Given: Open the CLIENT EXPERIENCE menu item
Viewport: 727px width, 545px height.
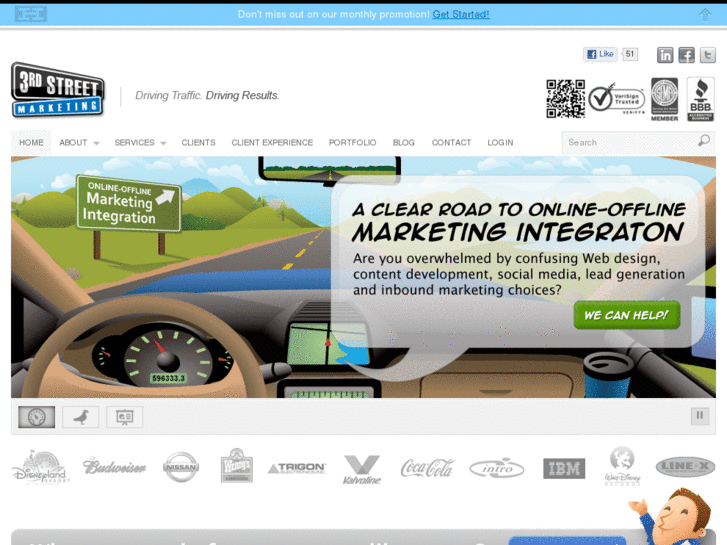Looking at the screenshot, I should [x=272, y=142].
